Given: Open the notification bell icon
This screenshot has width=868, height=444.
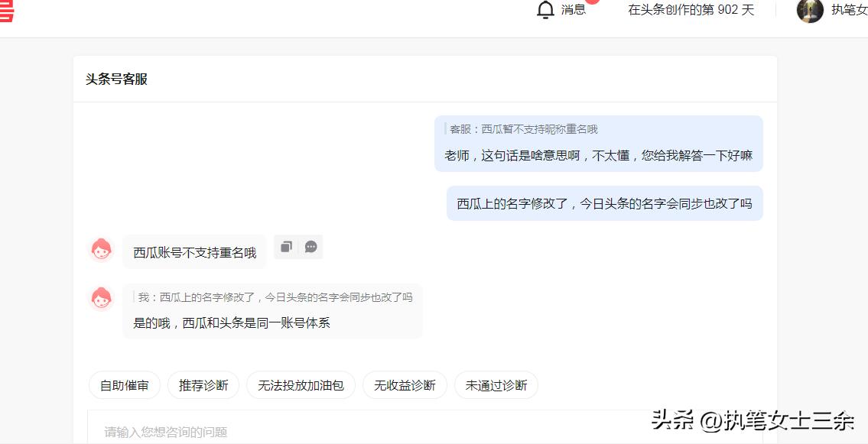Looking at the screenshot, I should (546, 10).
